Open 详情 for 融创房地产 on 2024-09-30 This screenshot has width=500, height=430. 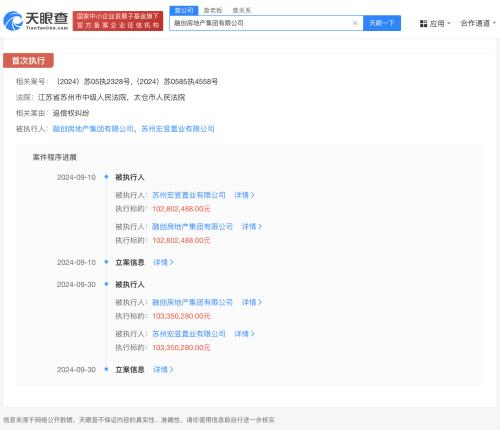click(252, 302)
